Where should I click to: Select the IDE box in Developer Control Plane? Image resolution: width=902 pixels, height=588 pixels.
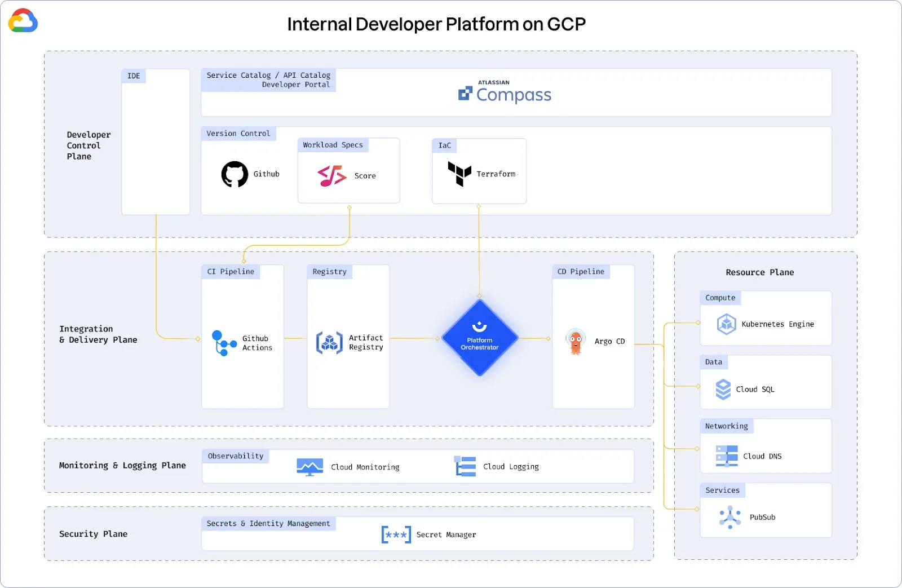click(156, 142)
